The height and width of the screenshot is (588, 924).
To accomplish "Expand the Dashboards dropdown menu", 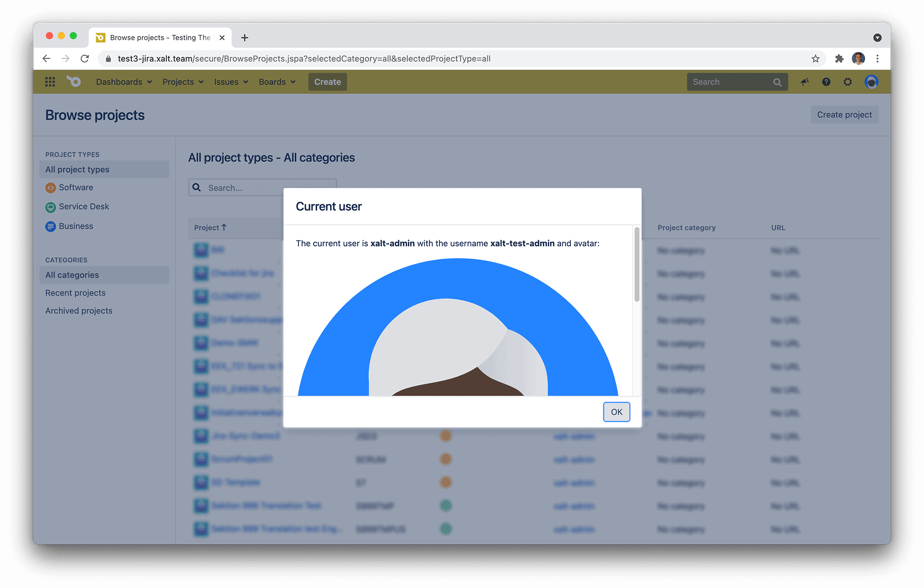I will [x=125, y=81].
